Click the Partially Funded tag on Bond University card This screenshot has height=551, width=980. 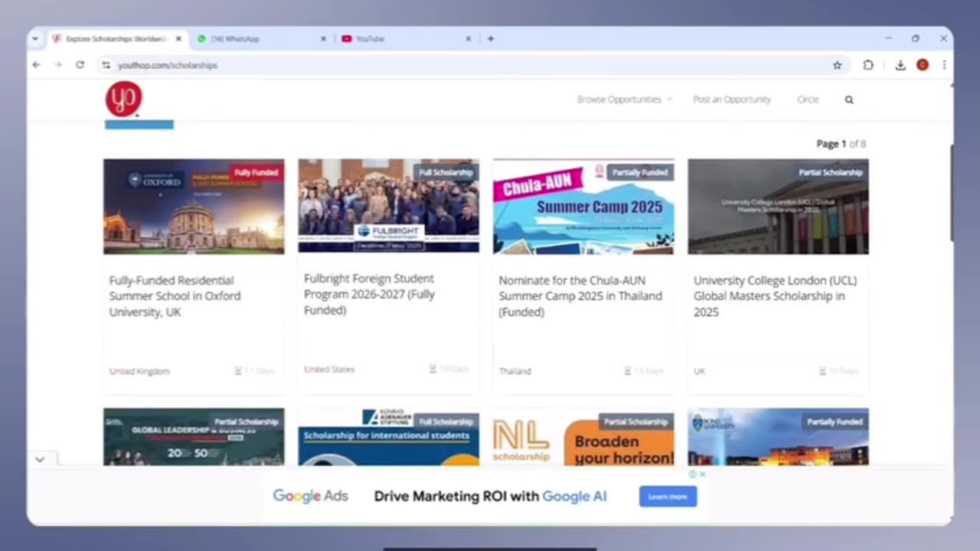pos(835,422)
